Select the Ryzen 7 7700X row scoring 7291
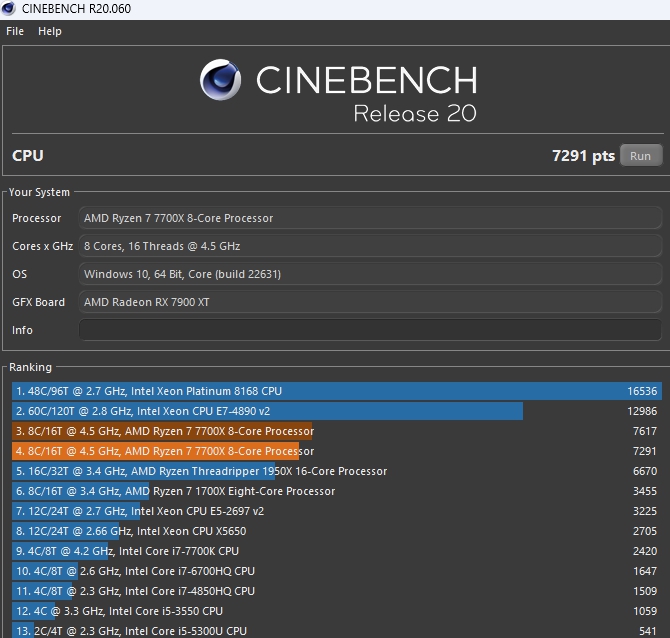Viewport: 670px width, 638px height. tap(337, 451)
